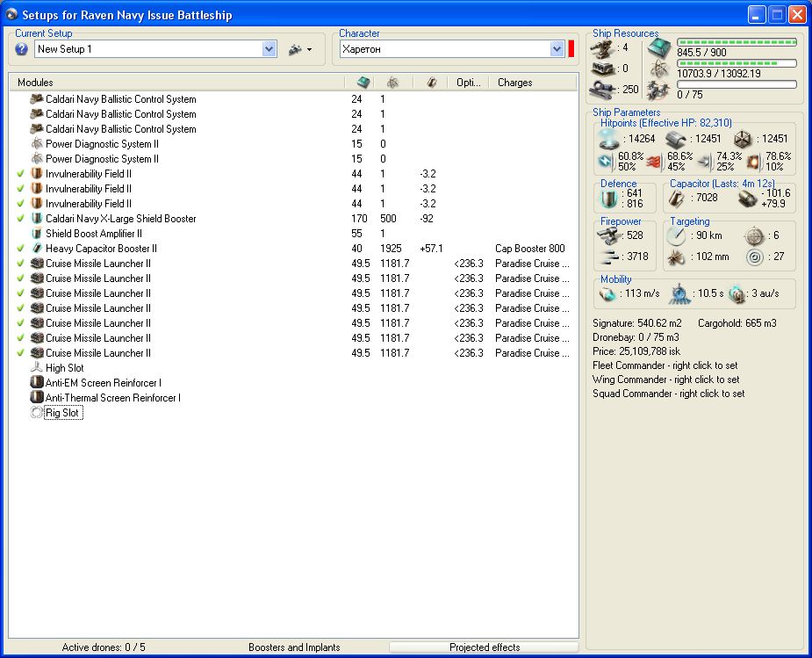The height and width of the screenshot is (658, 812).
Task: Click the warp speed icon beside 3 au/s
Action: pos(737,293)
